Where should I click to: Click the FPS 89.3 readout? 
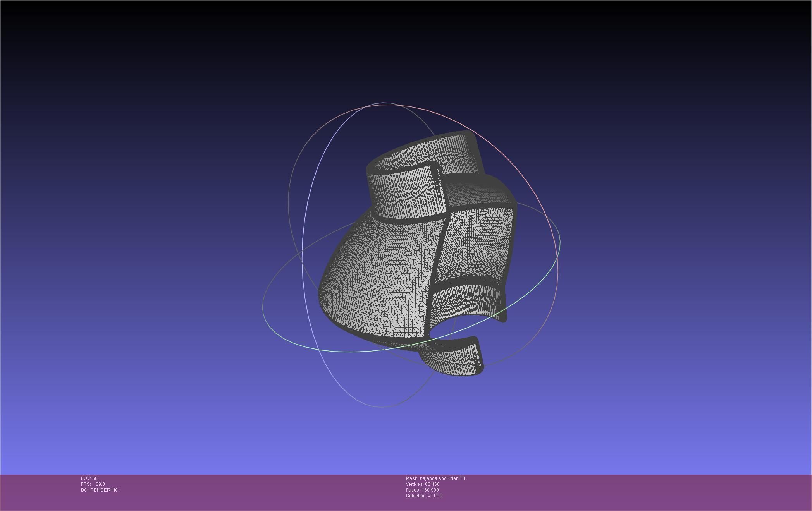click(93, 484)
